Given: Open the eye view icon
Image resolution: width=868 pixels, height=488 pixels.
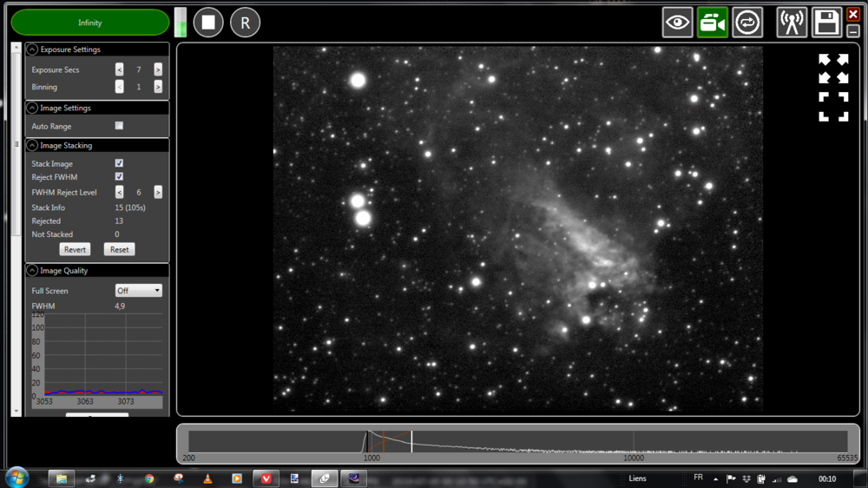Looking at the screenshot, I should click(x=678, y=23).
